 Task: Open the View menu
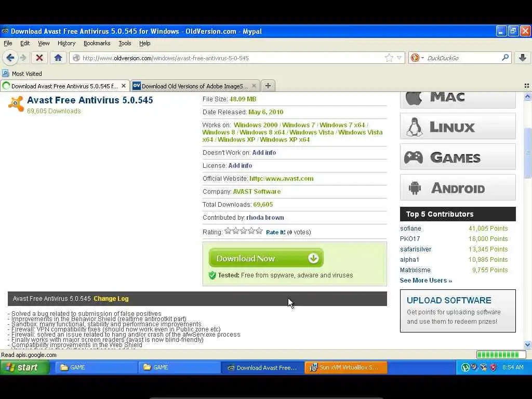click(44, 43)
